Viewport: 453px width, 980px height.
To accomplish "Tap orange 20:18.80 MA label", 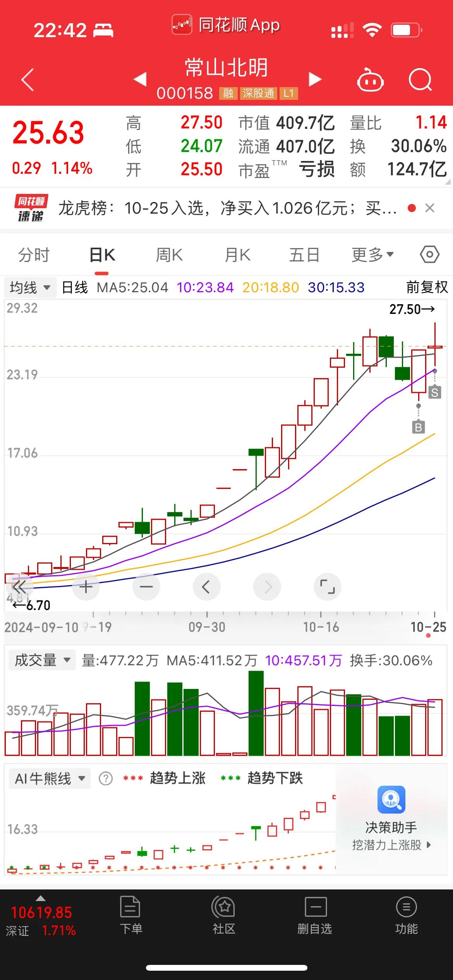I will pos(271,288).
